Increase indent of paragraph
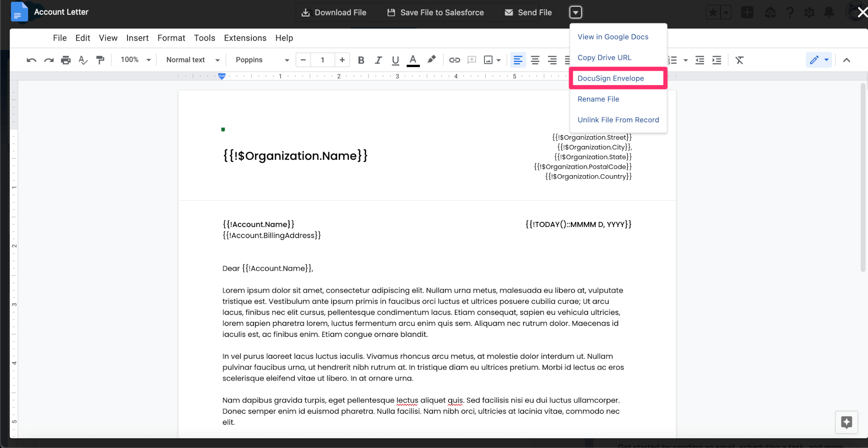The width and height of the screenshot is (868, 448). pyautogui.click(x=717, y=60)
